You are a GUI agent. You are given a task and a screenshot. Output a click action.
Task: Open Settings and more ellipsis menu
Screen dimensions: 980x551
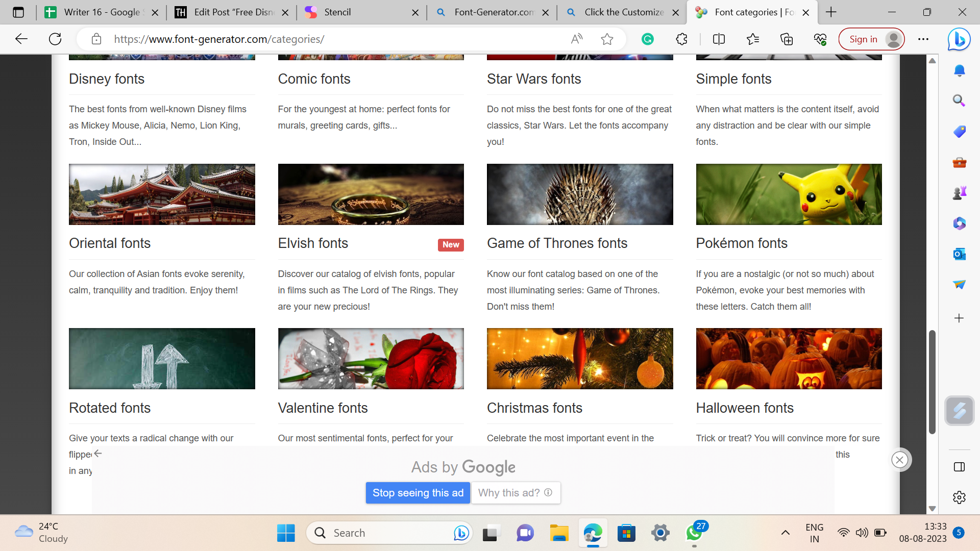pyautogui.click(x=923, y=39)
